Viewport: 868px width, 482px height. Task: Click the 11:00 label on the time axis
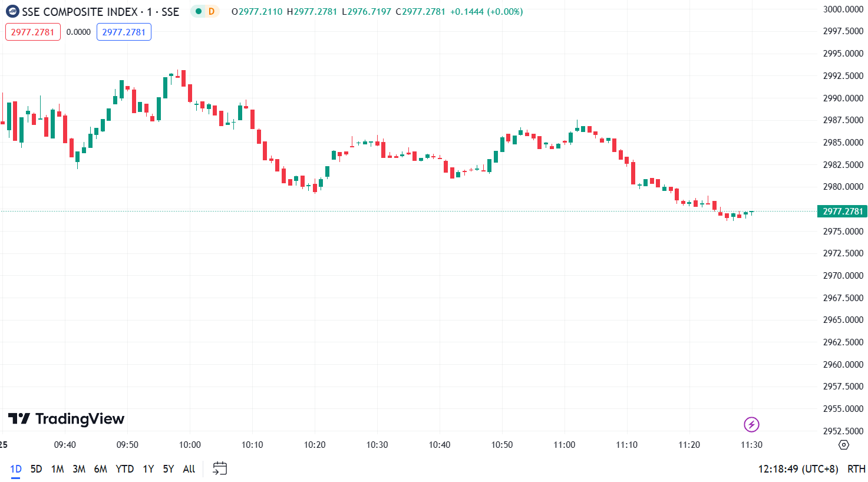click(x=565, y=445)
